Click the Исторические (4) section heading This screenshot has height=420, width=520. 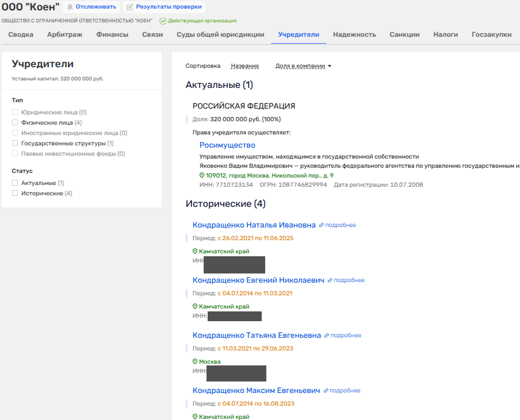(225, 204)
